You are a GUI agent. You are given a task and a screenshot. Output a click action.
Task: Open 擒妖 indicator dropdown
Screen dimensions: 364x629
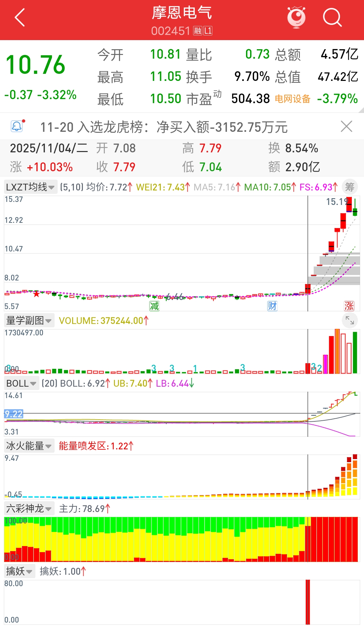tap(20, 571)
